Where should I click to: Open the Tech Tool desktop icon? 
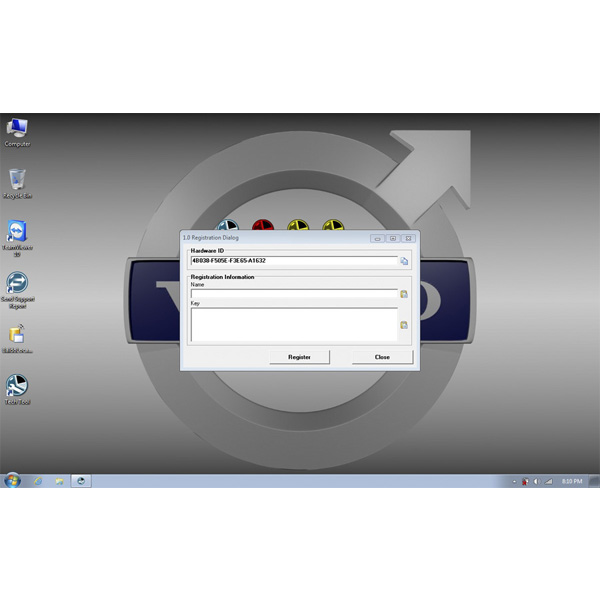(x=17, y=385)
